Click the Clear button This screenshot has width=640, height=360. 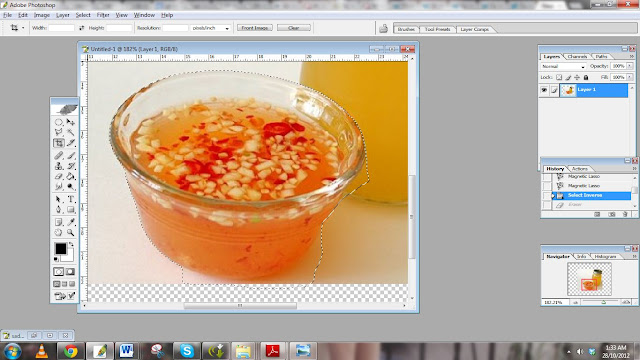(293, 28)
